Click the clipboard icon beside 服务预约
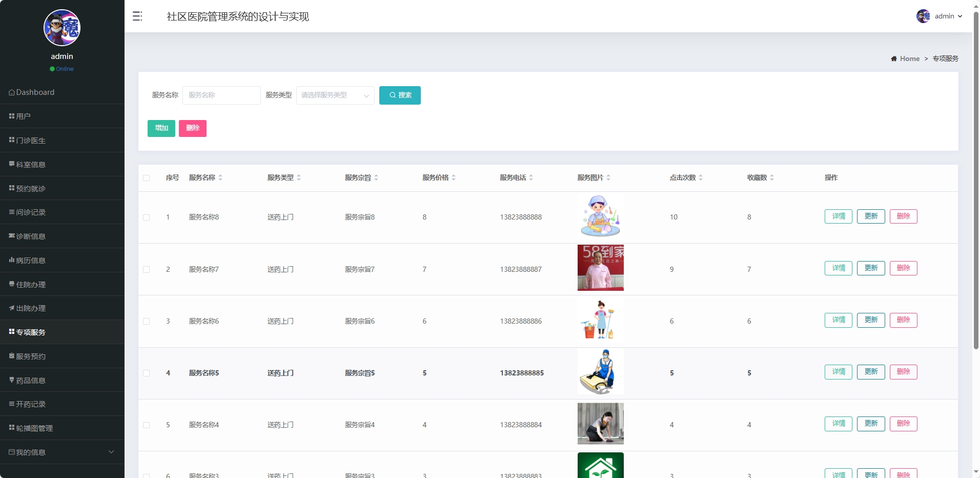980x478 pixels. tap(12, 356)
